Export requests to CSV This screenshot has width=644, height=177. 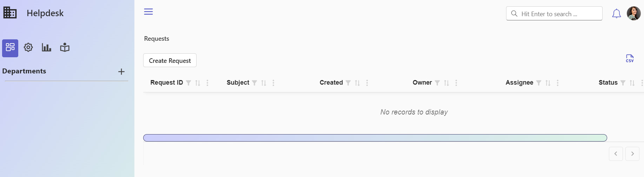(630, 59)
